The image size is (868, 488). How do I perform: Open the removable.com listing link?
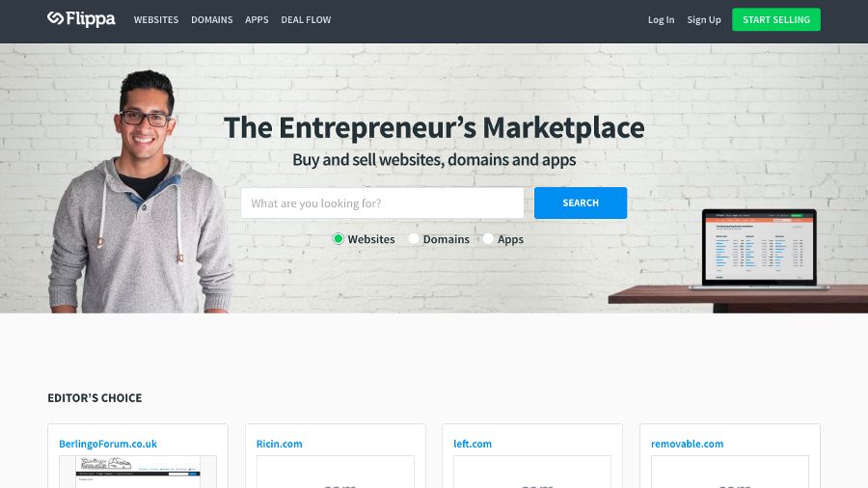tap(687, 444)
